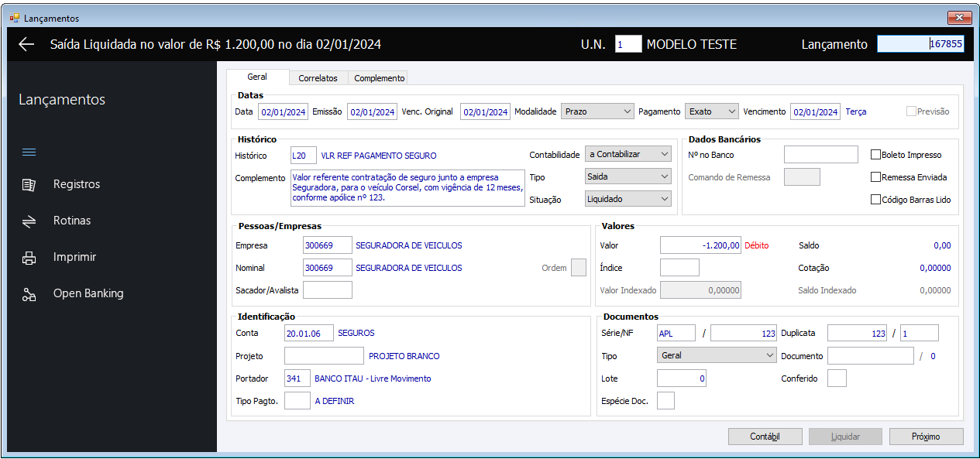Click the Data date field
The image size is (980, 459).
(x=283, y=111)
